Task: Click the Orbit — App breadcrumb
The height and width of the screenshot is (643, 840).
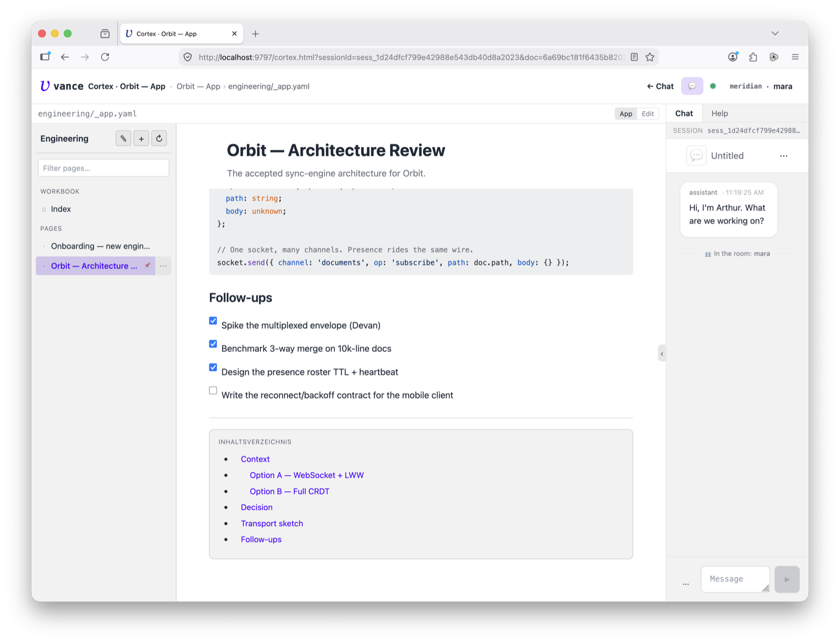Action: click(x=198, y=86)
